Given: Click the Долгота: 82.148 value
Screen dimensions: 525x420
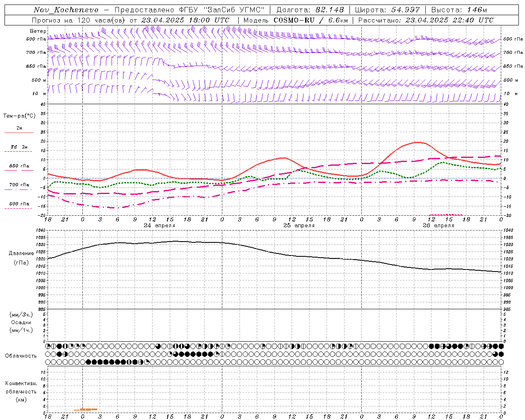Looking at the screenshot, I should [x=310, y=10].
